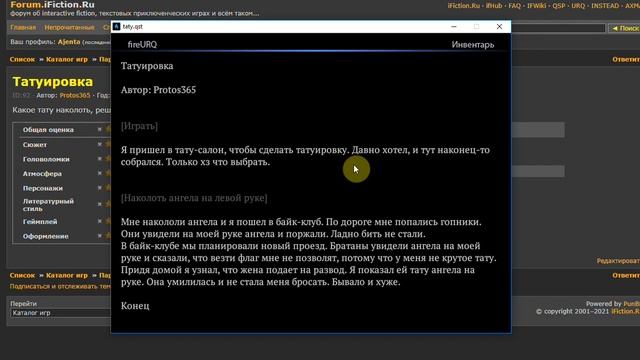Viewport: 640px width, 360px height.
Task: Click the Персонажи rating label
Action: [x=43, y=188]
